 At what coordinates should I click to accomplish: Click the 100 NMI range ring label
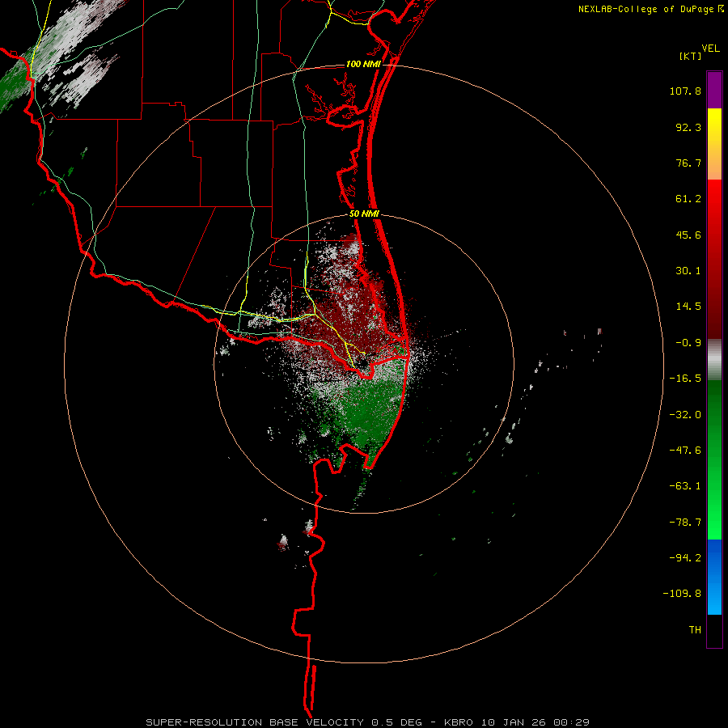(x=363, y=64)
